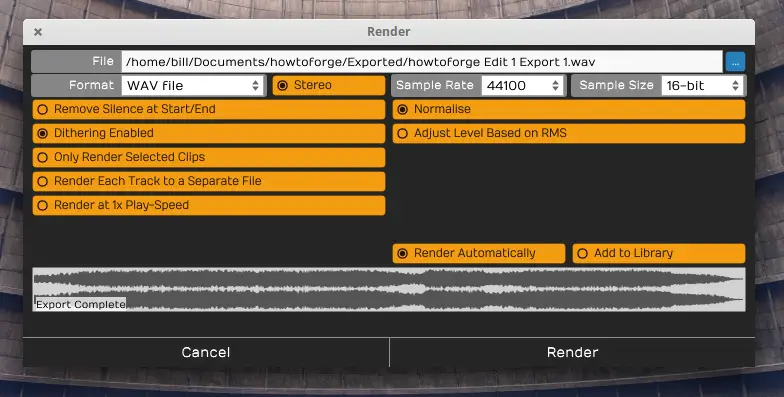784x397 pixels.
Task: Enable Render Each Track to a Separate File
Action: click(208, 182)
